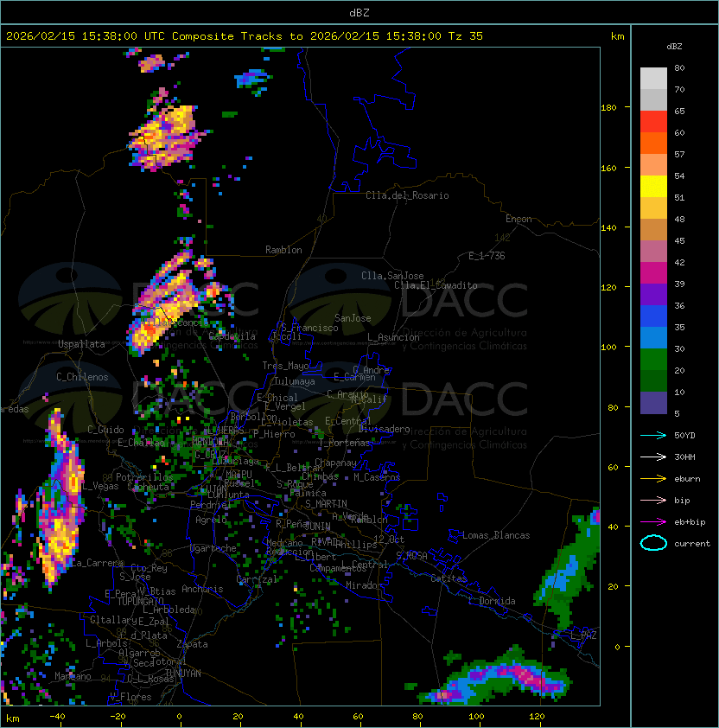Click the pink bip arrow legend icon

[x=653, y=500]
